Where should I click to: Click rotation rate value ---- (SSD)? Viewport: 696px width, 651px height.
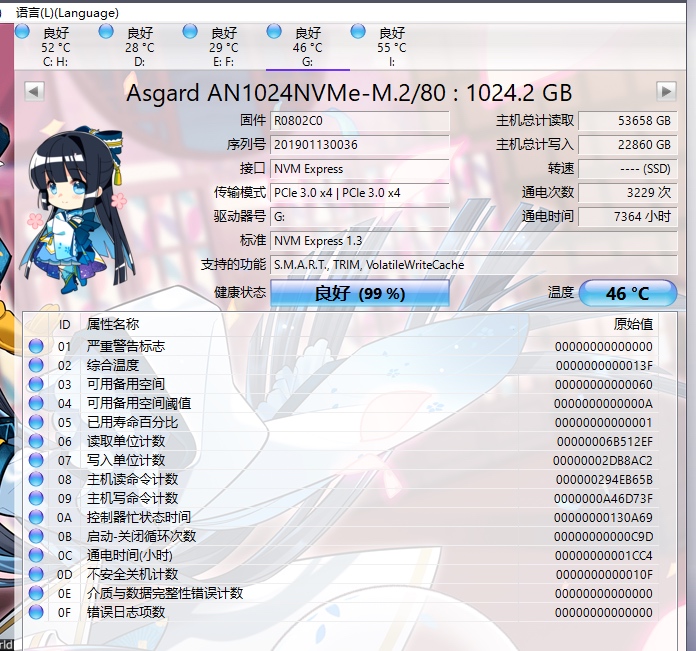tap(628, 169)
